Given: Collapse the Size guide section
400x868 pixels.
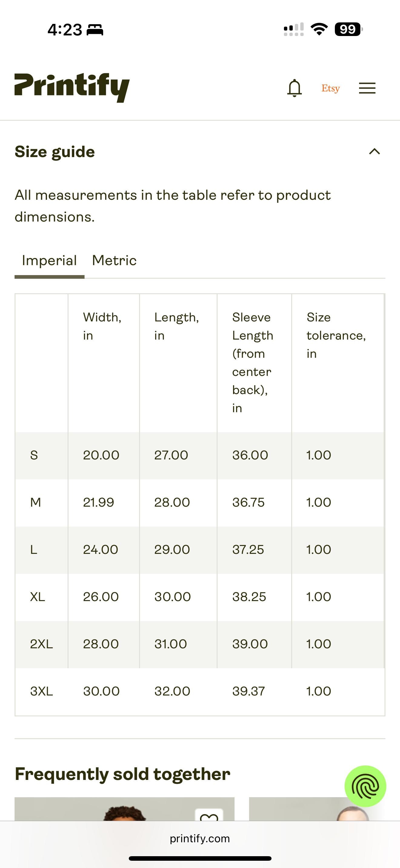Looking at the screenshot, I should pyautogui.click(x=374, y=152).
